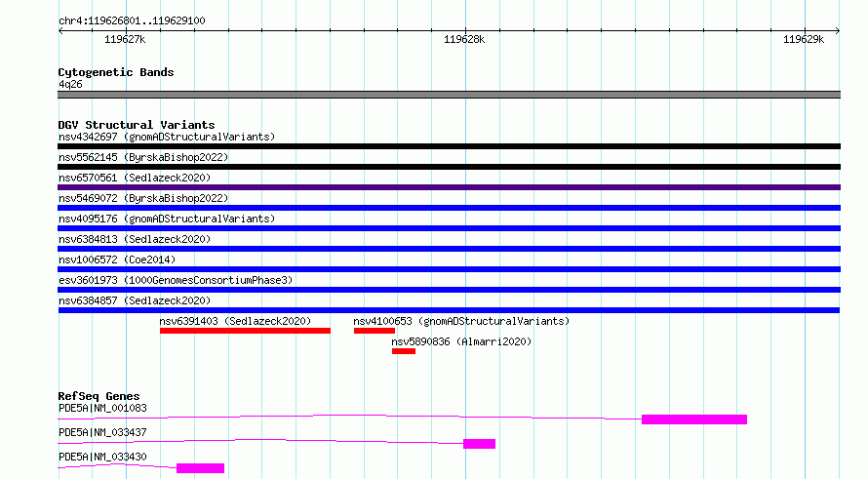Click the chr4:119626801..119629100 region label
The width and height of the screenshot is (868, 479).
pyautogui.click(x=132, y=20)
